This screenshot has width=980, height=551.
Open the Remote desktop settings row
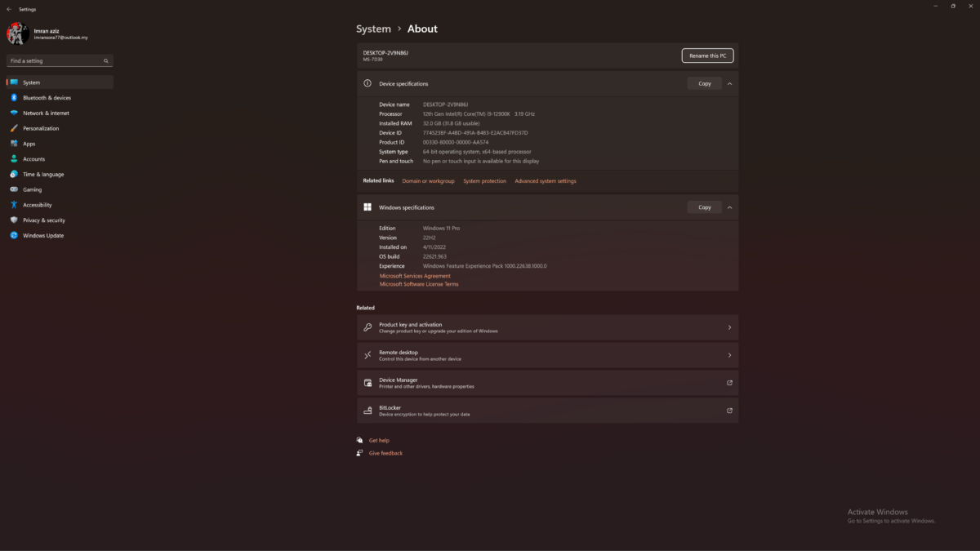[547, 355]
